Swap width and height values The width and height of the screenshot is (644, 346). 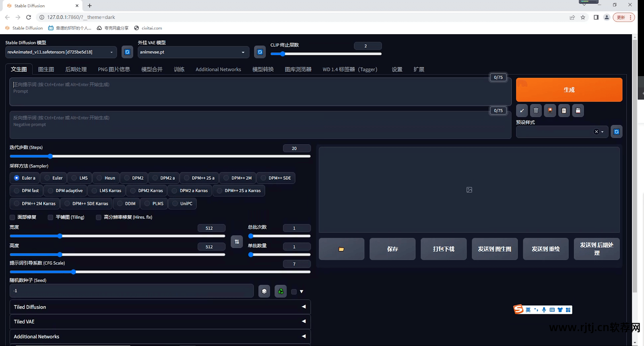tap(237, 242)
